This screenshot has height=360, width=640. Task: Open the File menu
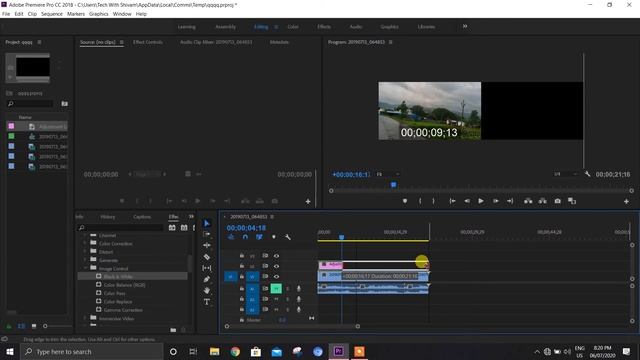[6, 14]
